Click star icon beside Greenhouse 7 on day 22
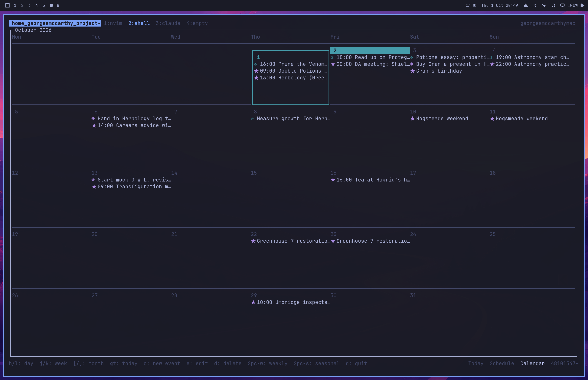Screen dimensions: 588x380 (x=253, y=241)
